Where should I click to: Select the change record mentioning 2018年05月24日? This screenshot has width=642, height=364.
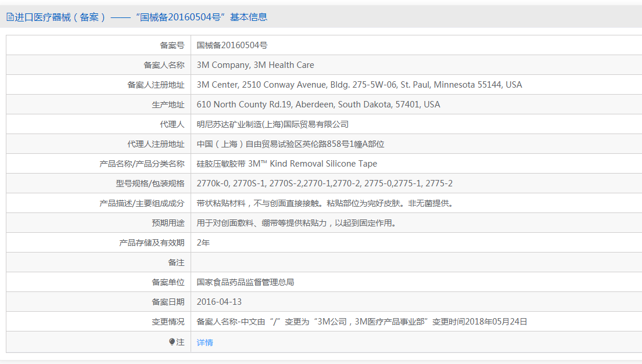pyautogui.click(x=362, y=322)
